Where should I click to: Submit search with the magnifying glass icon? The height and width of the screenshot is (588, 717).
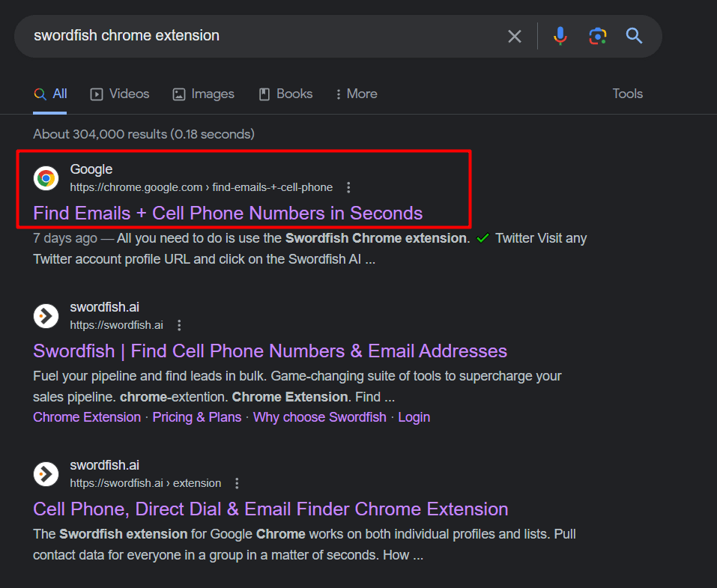[635, 36]
